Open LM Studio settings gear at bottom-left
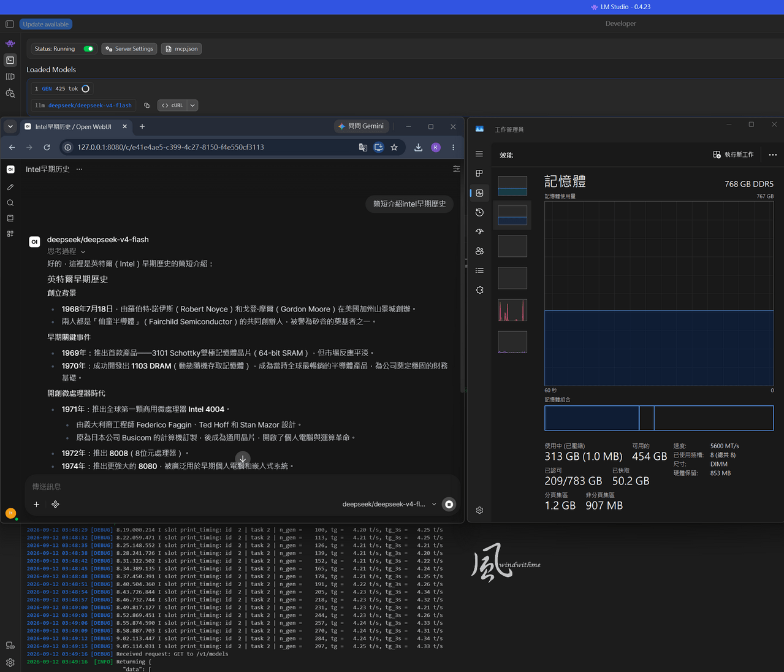This screenshot has width=784, height=672. [10, 662]
